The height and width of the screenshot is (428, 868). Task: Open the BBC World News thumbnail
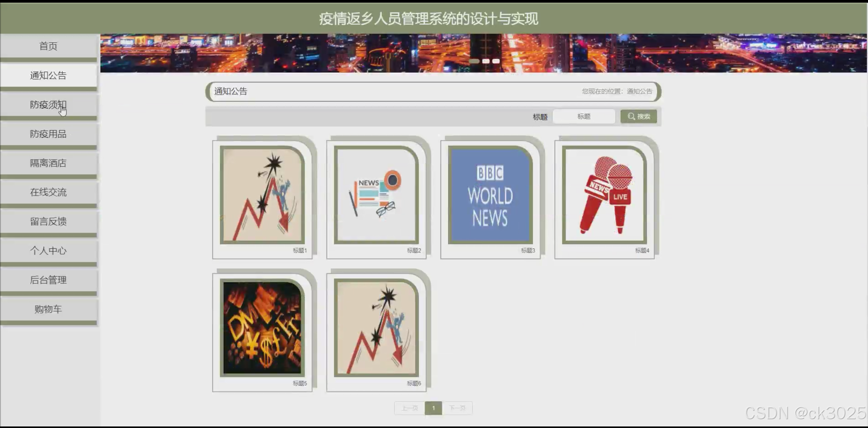[x=490, y=195]
